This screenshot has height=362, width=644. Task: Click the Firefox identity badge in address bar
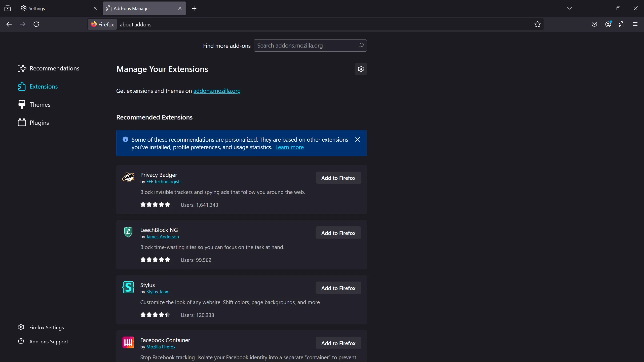[x=102, y=24]
